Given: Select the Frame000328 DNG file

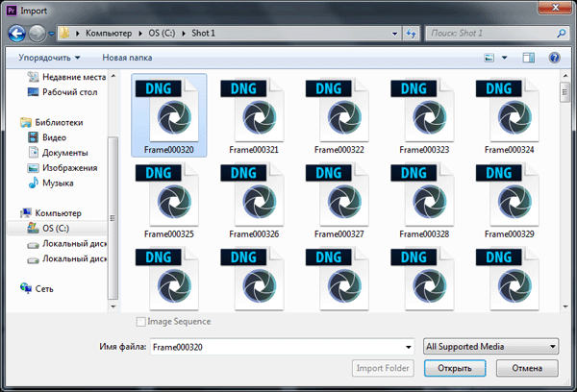Looking at the screenshot, I should (424, 200).
